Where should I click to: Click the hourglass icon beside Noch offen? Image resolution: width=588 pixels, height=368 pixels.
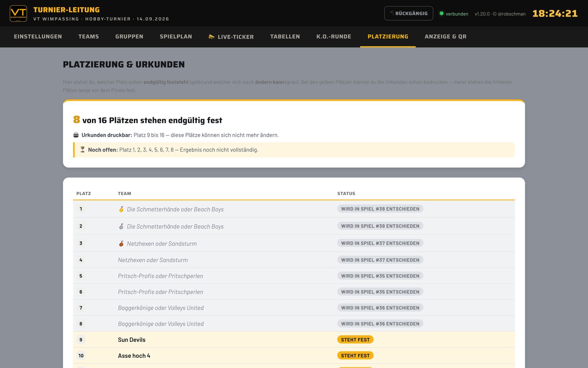point(83,149)
